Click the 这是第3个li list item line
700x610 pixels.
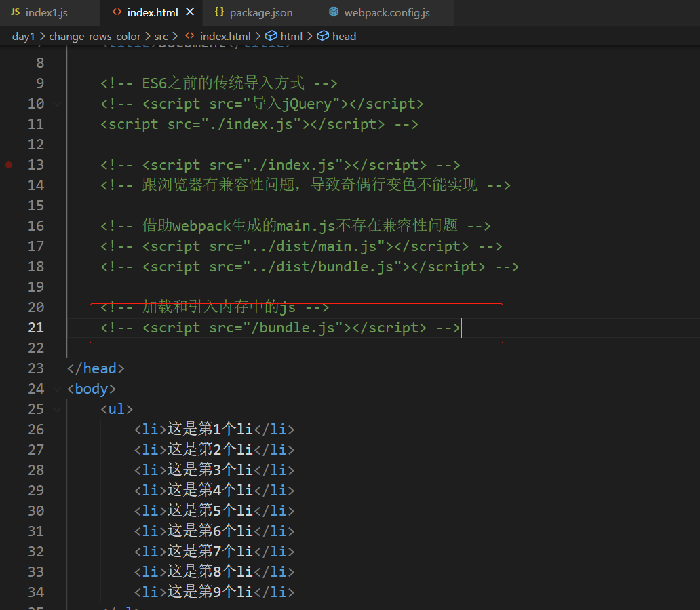click(x=214, y=470)
